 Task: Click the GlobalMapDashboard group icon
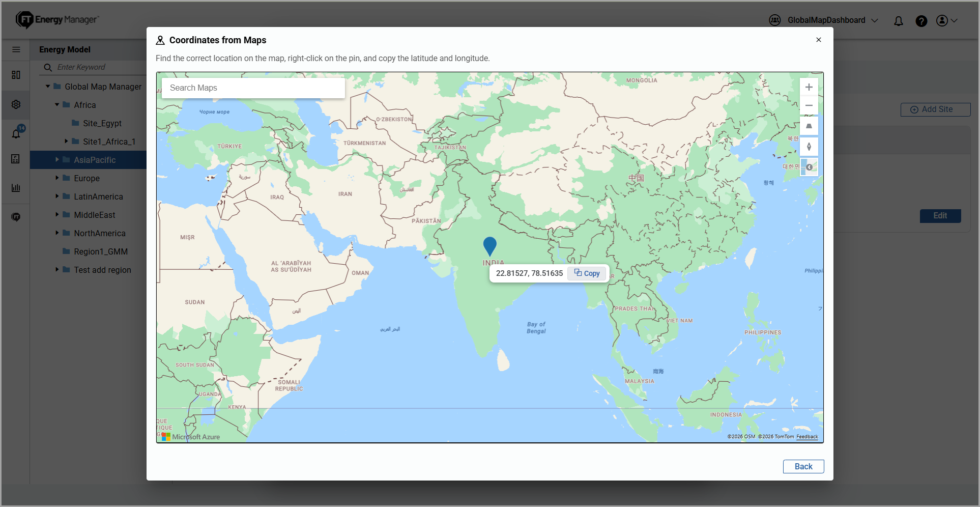[775, 20]
